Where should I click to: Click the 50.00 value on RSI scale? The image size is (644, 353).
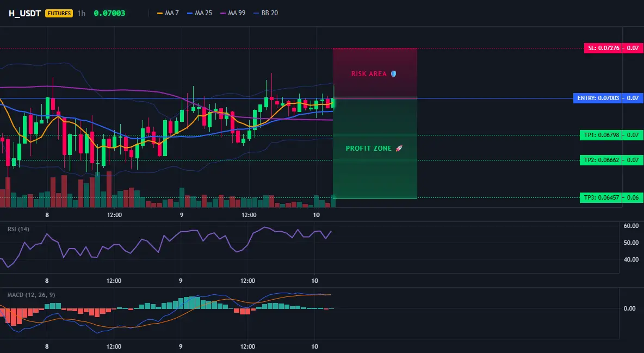pyautogui.click(x=631, y=243)
